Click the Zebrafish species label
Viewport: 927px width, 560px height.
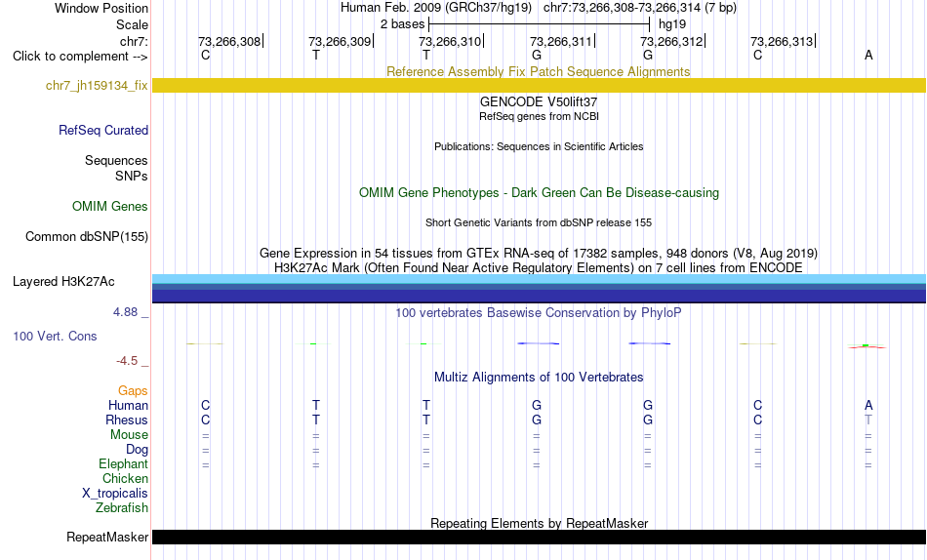pos(122,508)
